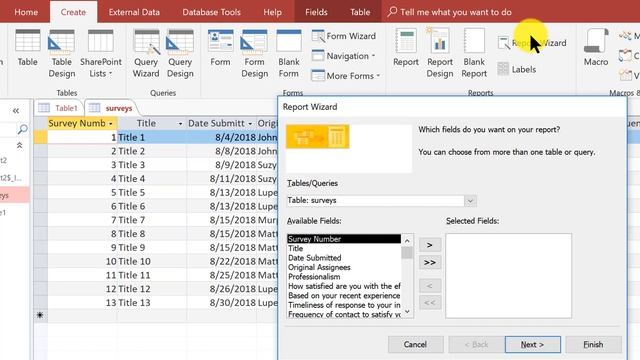Expand the More Forms dropdown
The height and width of the screenshot is (360, 640).
346,76
